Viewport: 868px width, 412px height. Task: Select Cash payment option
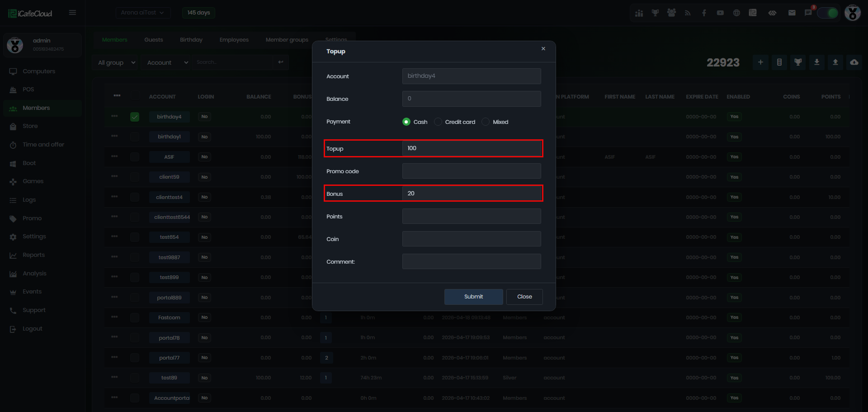click(x=406, y=122)
